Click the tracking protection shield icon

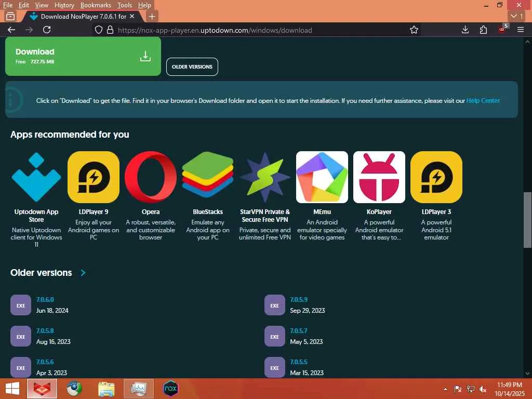click(x=98, y=30)
